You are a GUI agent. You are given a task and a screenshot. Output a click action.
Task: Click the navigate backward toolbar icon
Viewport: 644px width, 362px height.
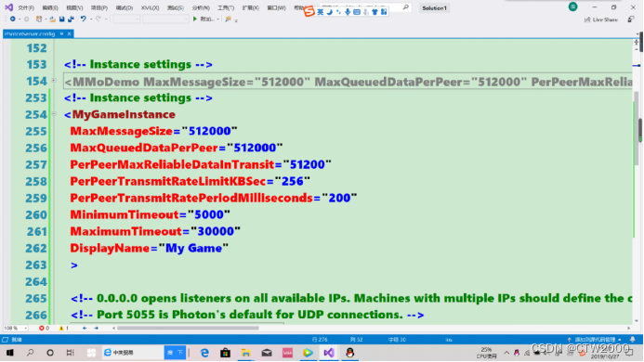13,19
